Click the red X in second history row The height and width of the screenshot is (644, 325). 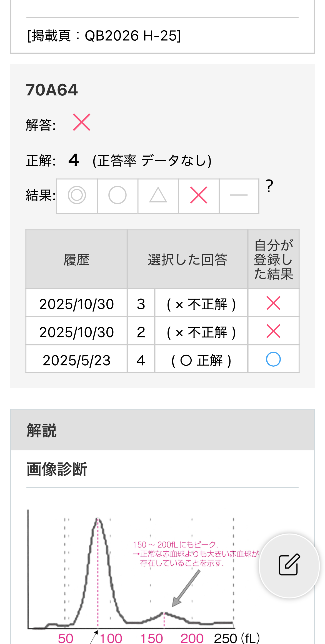273,331
